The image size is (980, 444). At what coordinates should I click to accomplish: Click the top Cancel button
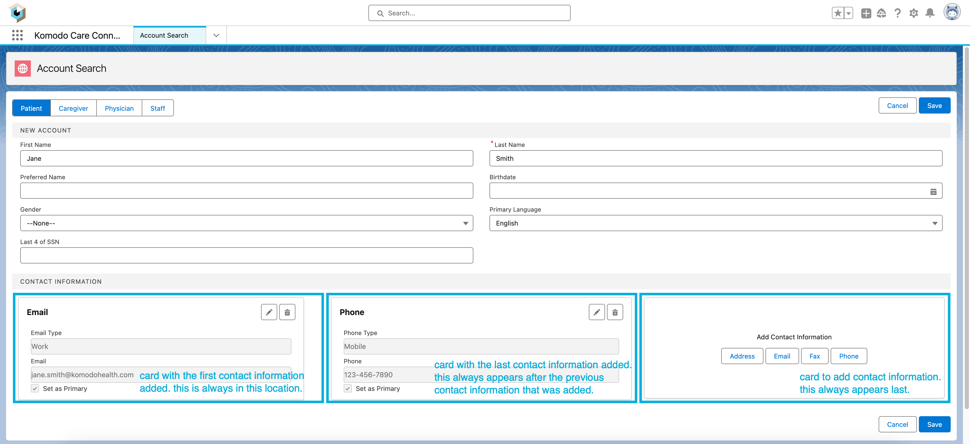coord(897,105)
